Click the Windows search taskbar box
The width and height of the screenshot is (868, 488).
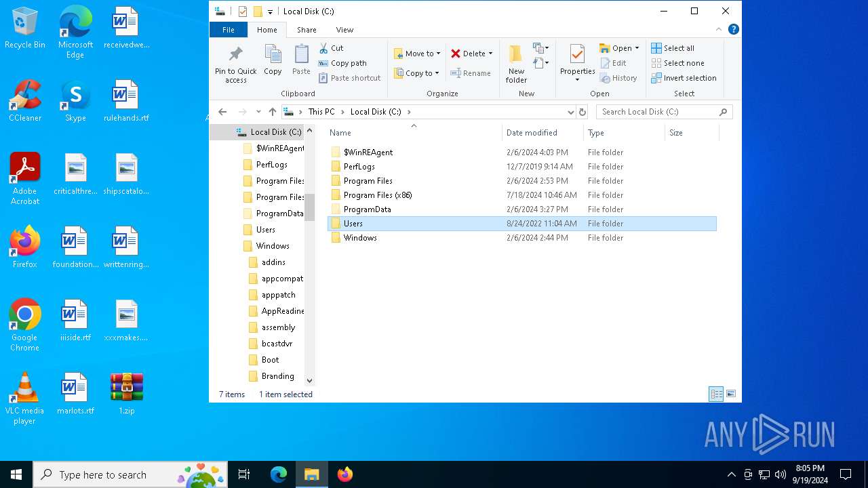132,474
